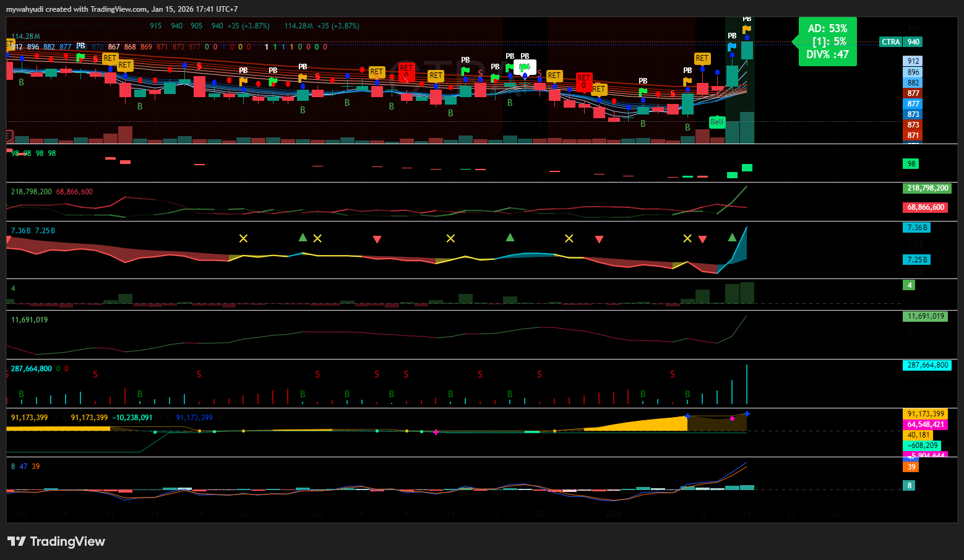This screenshot has width=964, height=560.
Task: Click the TradingView logo at the bottom
Action: tap(56, 541)
